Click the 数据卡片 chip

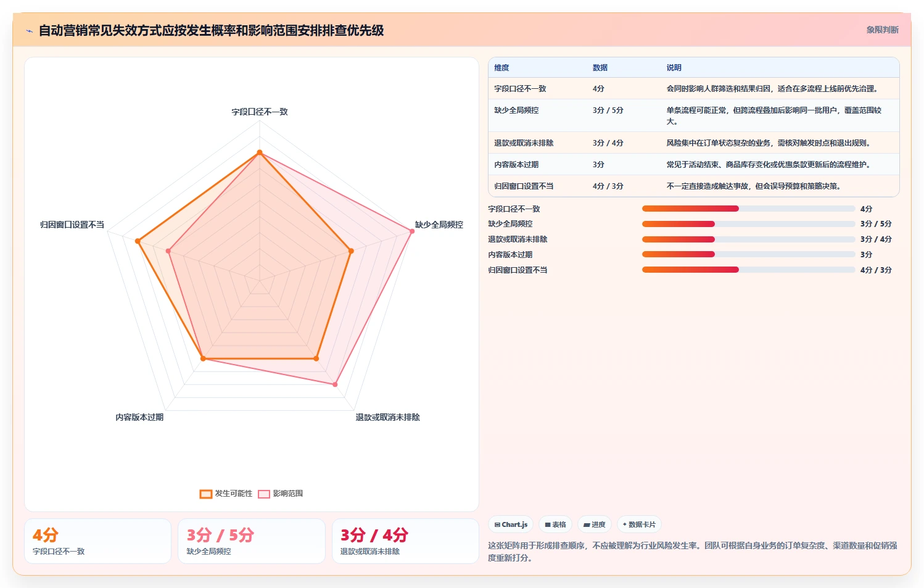pos(639,524)
